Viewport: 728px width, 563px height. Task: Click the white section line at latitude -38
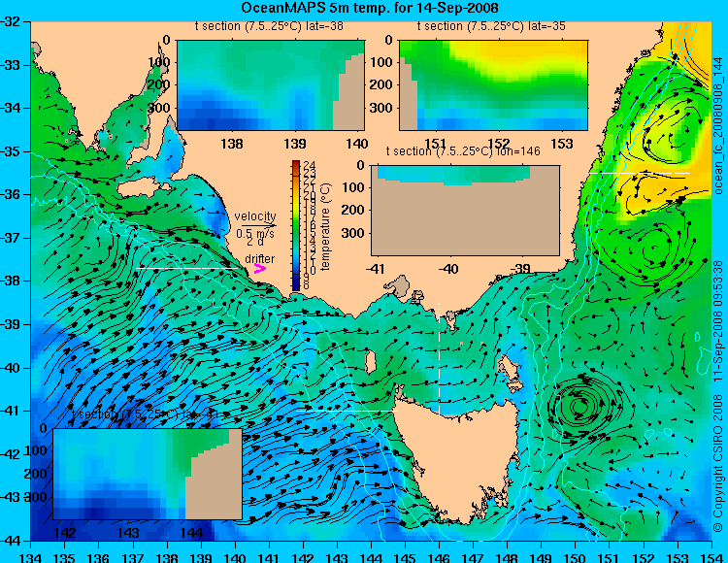coord(187,268)
